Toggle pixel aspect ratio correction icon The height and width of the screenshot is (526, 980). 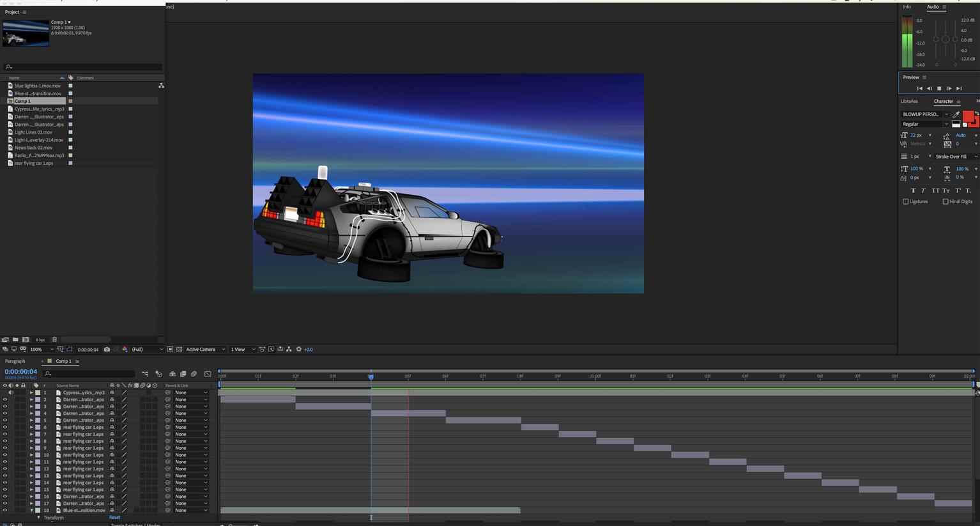(x=261, y=349)
